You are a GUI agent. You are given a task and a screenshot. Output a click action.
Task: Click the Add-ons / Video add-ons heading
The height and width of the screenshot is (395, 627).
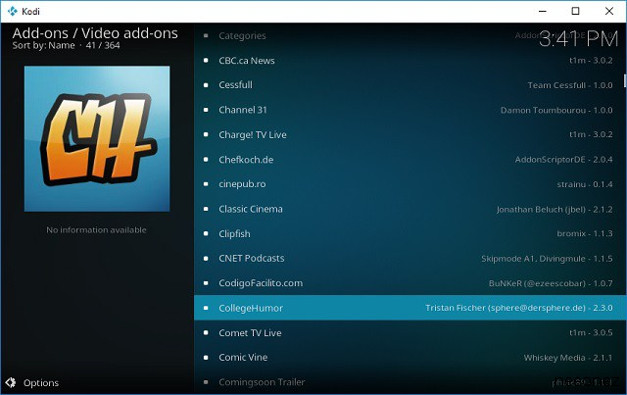click(95, 33)
